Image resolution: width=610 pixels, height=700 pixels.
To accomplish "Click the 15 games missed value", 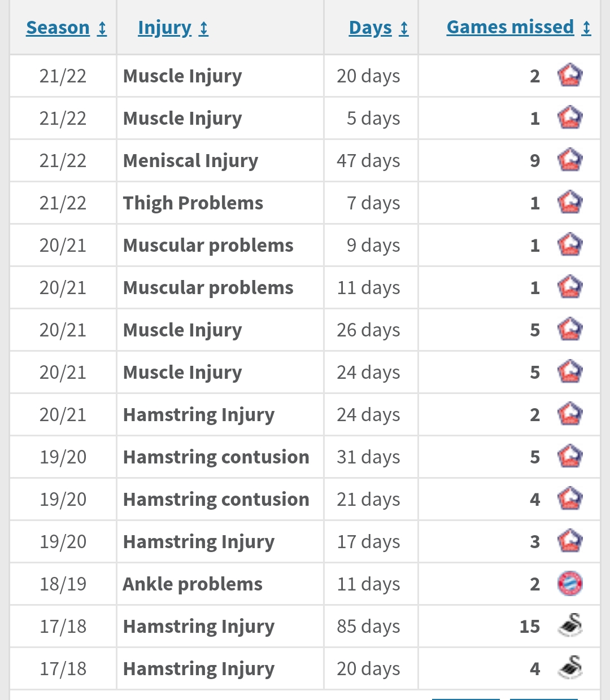I will pyautogui.click(x=529, y=627).
